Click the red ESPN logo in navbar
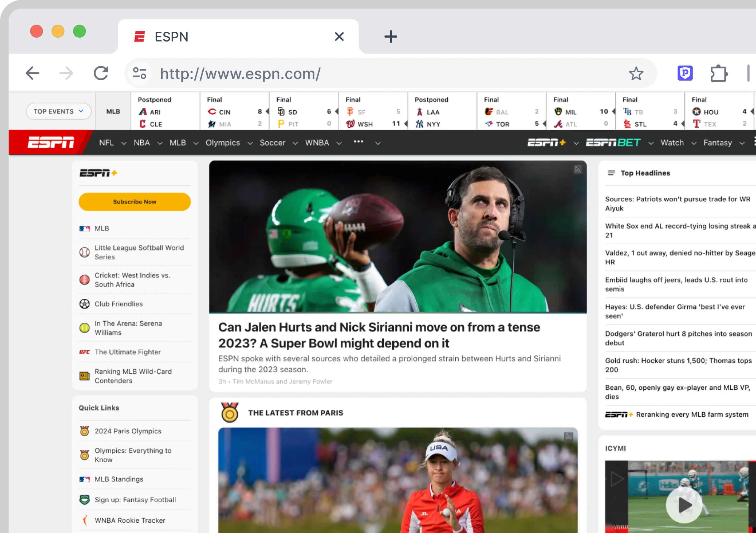 coord(51,143)
